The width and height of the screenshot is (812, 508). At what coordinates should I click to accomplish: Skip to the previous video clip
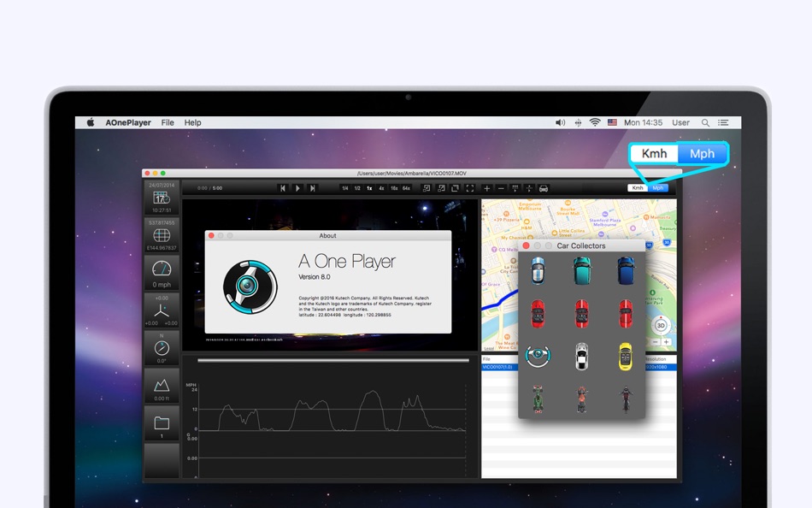tap(282, 188)
